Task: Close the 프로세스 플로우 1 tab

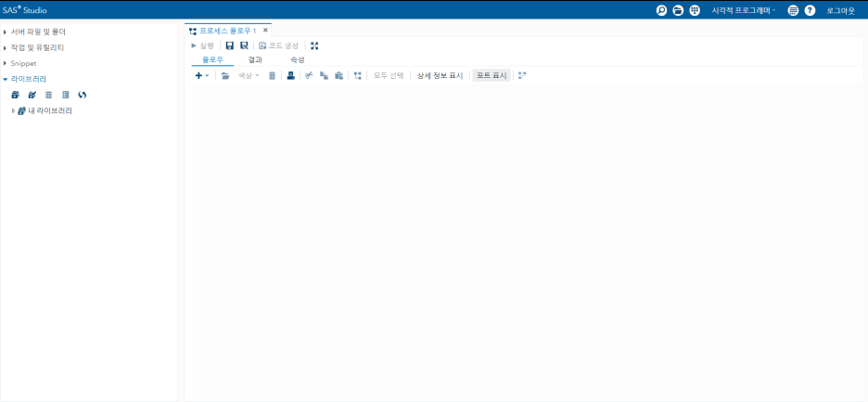Action: click(x=265, y=31)
